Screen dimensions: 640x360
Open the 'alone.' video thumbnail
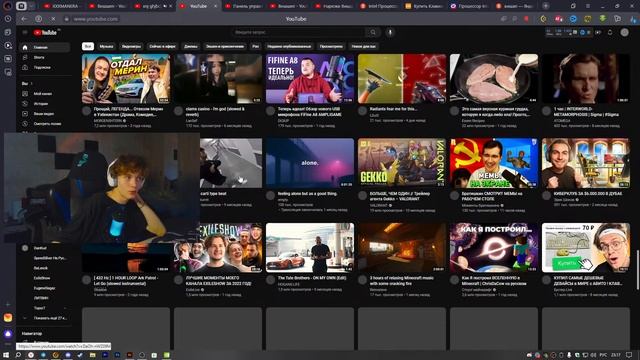pos(310,163)
